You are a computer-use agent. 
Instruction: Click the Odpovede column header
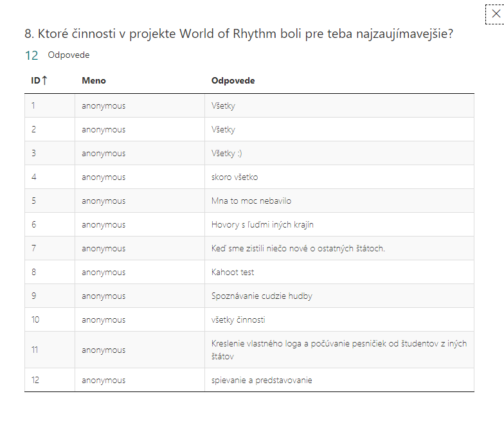(x=233, y=81)
